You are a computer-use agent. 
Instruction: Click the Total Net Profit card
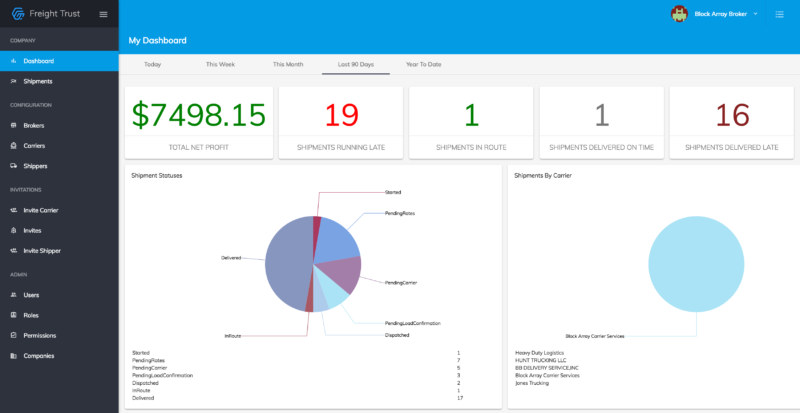[x=199, y=123]
